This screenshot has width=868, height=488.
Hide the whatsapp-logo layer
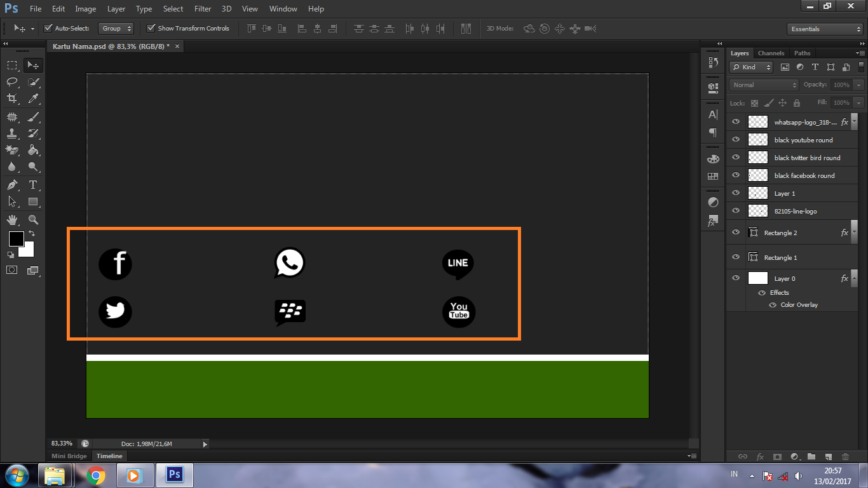point(736,122)
